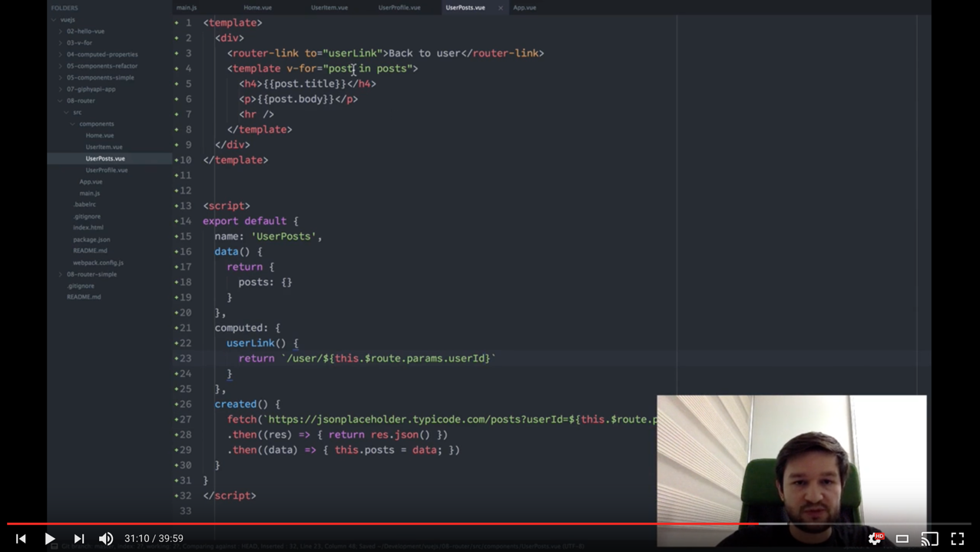Viewport: 980px width, 552px height.
Task: Open the root-level README.md file
Action: tap(84, 296)
